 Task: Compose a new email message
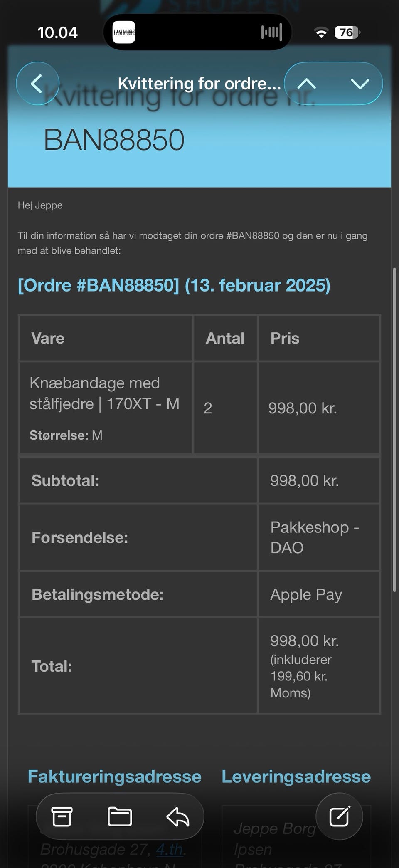339,816
